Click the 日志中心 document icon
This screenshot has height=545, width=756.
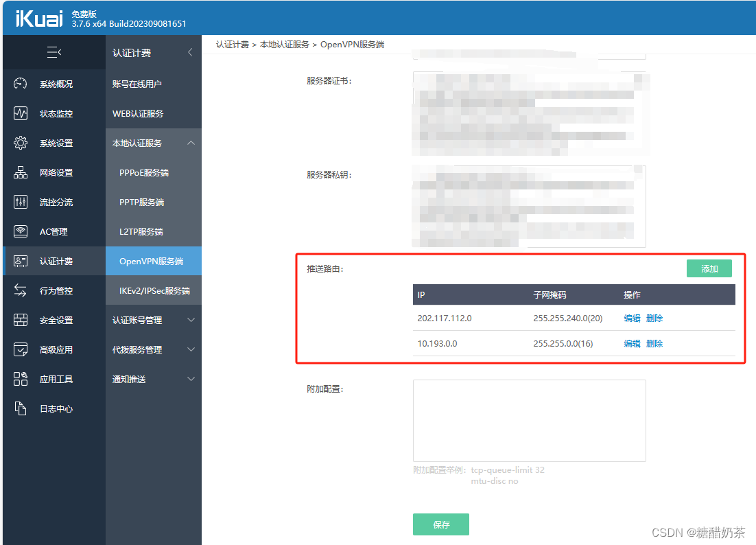(21, 408)
